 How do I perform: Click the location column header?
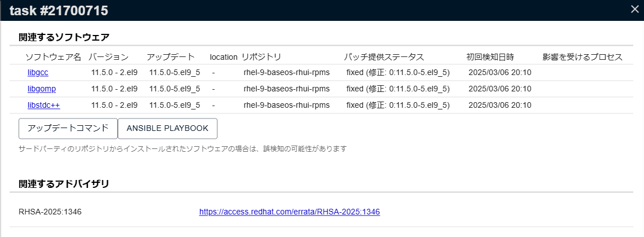click(224, 57)
